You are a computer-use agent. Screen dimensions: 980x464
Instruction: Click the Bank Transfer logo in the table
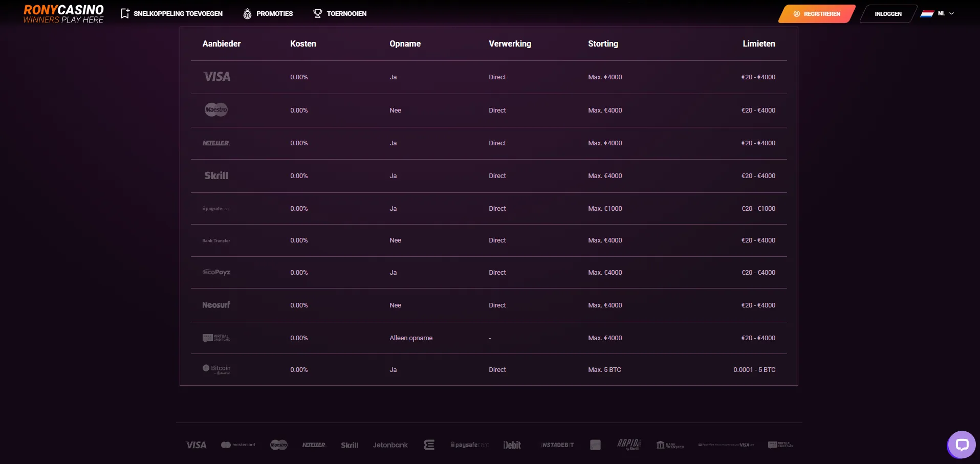pos(216,240)
